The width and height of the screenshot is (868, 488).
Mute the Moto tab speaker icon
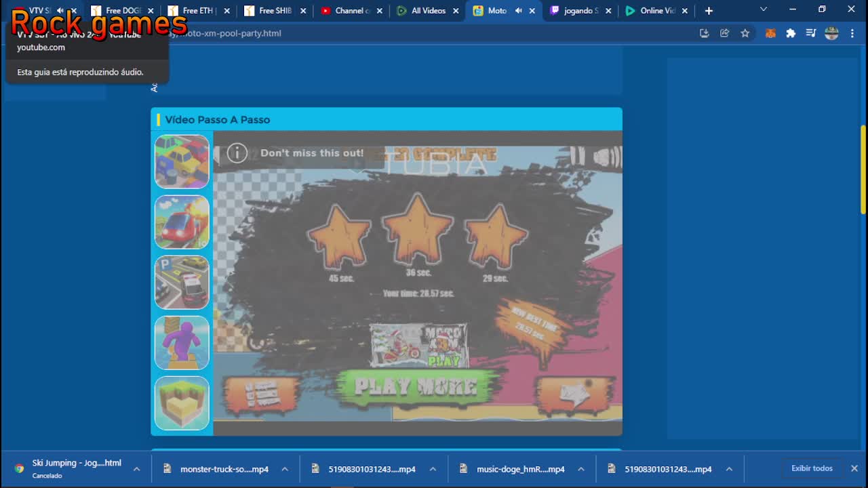coord(519,11)
